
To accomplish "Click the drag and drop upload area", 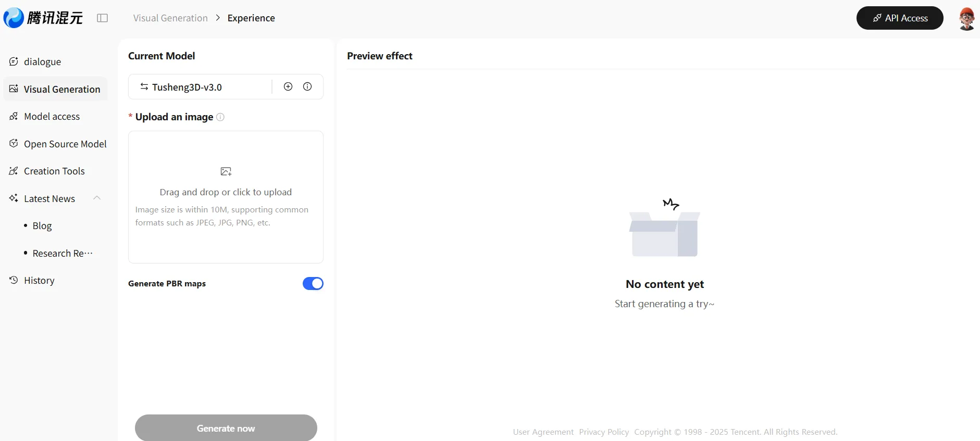I will click(x=226, y=197).
